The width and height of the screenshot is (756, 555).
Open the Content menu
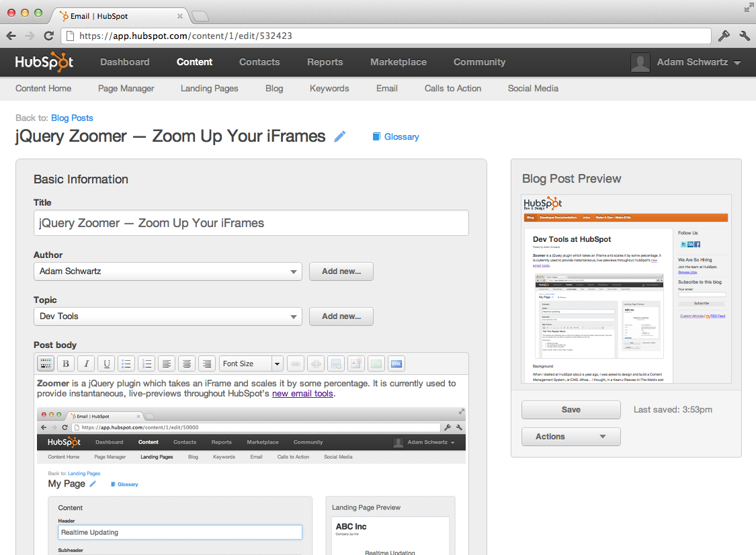194,62
